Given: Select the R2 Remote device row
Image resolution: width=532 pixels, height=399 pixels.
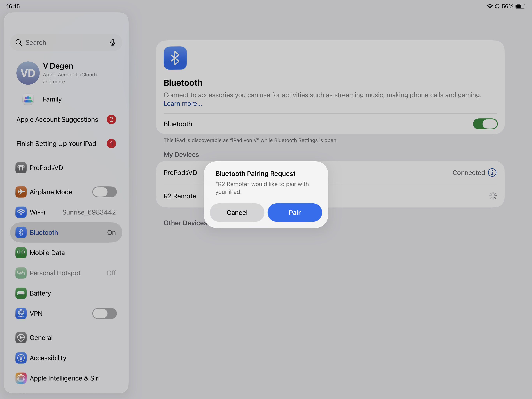Looking at the screenshot, I should 330,196.
